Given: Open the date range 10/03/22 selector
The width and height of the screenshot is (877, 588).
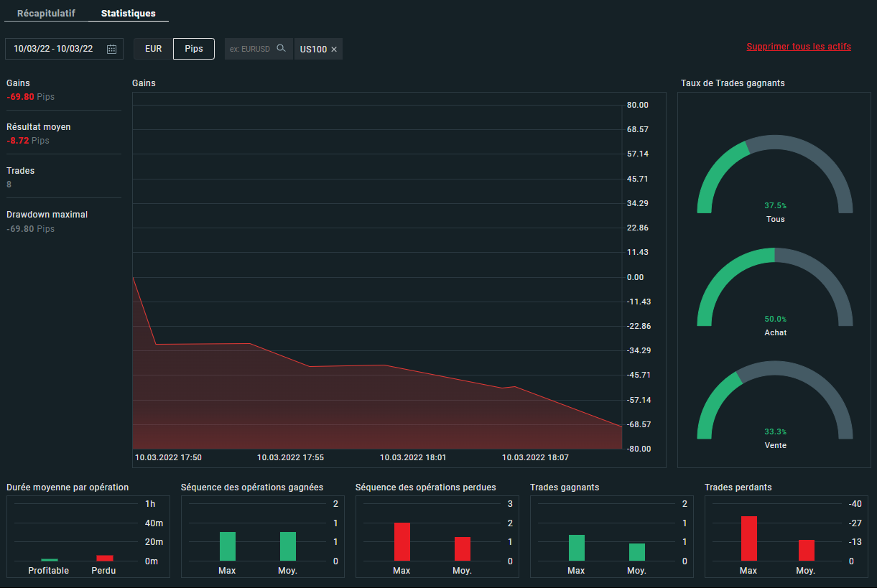Looking at the screenshot, I should 53,49.
